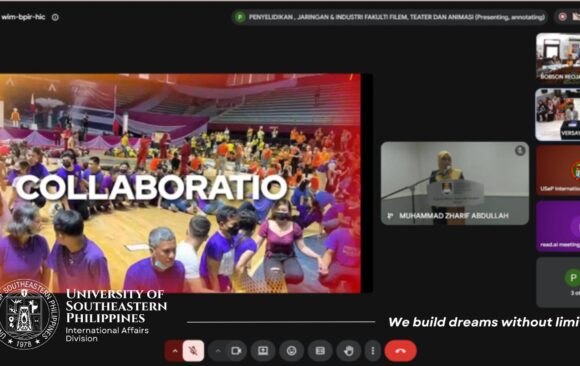Click the green P presenter avatar in the top bar
The height and width of the screenshot is (366, 580).
click(240, 17)
